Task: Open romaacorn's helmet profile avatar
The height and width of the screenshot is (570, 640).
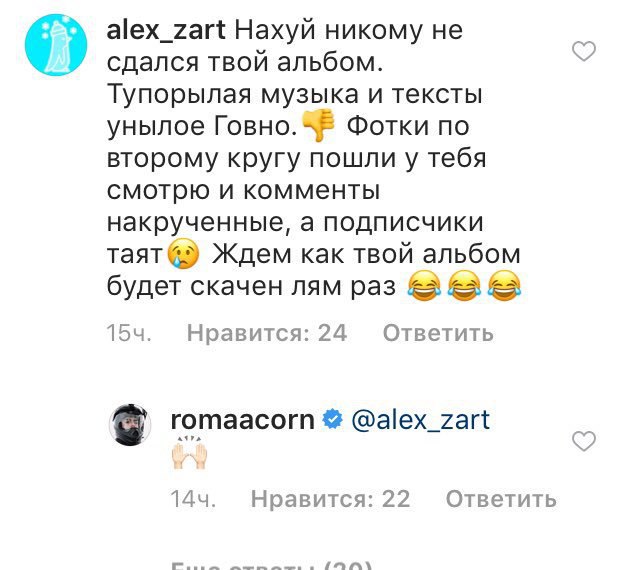Action: tap(130, 425)
